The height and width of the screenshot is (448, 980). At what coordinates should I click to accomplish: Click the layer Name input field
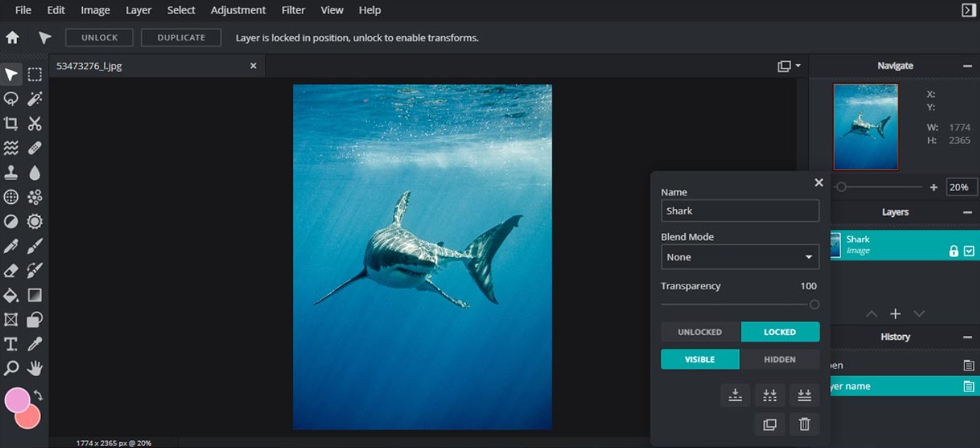[740, 211]
